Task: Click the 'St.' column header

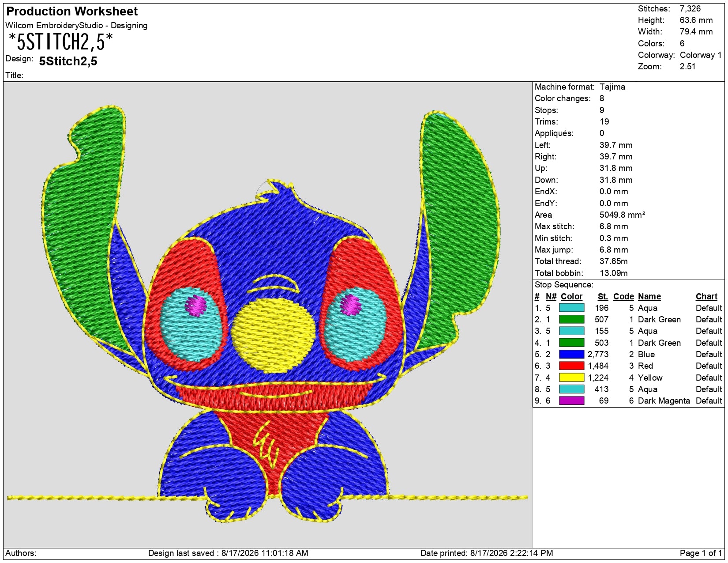Action: (603, 296)
